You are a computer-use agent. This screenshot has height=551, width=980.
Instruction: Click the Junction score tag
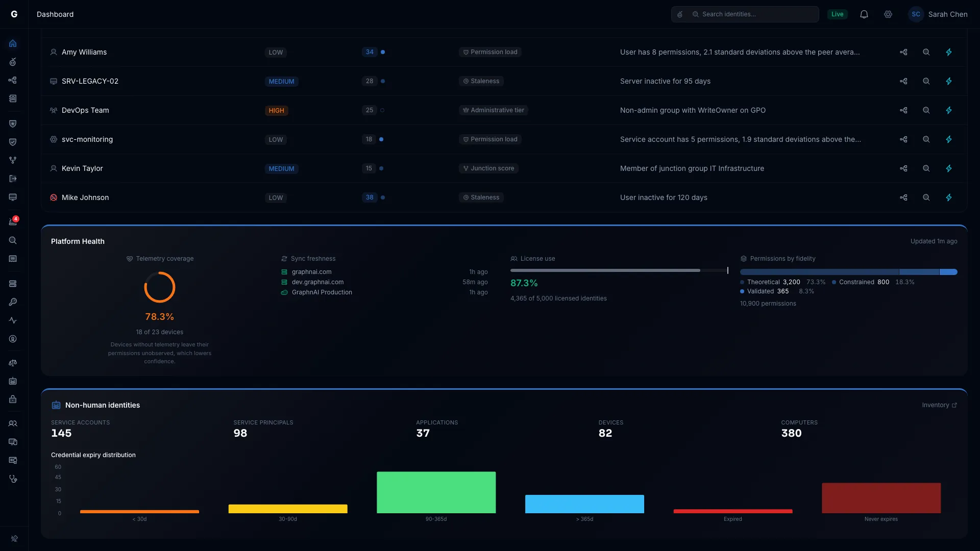488,168
